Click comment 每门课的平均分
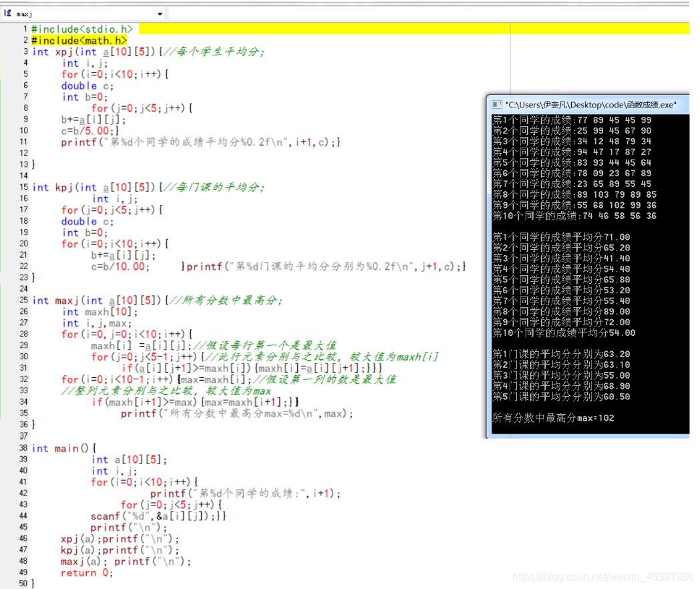 tap(214, 188)
